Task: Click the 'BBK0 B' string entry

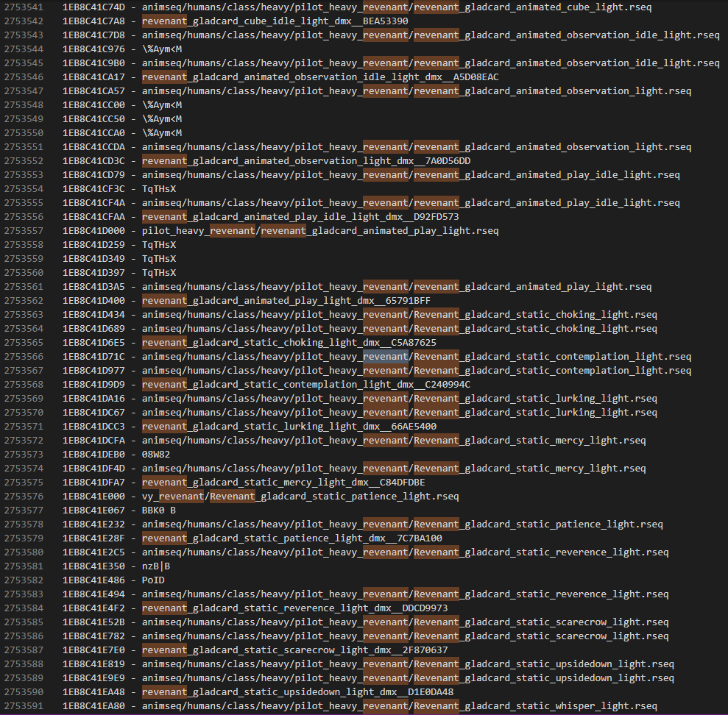Action: point(159,511)
